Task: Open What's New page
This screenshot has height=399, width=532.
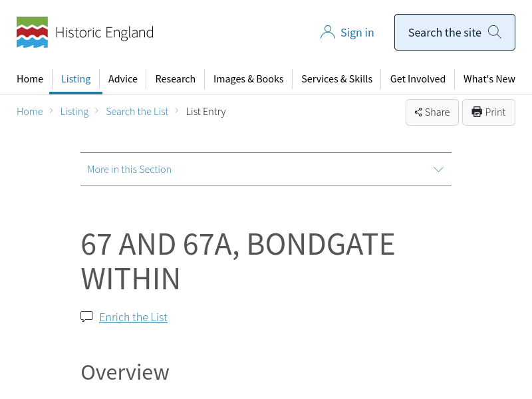Action: coord(489,78)
